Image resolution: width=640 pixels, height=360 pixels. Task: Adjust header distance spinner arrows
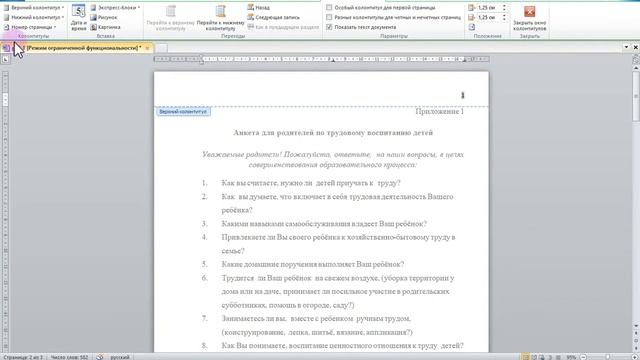coord(504,7)
